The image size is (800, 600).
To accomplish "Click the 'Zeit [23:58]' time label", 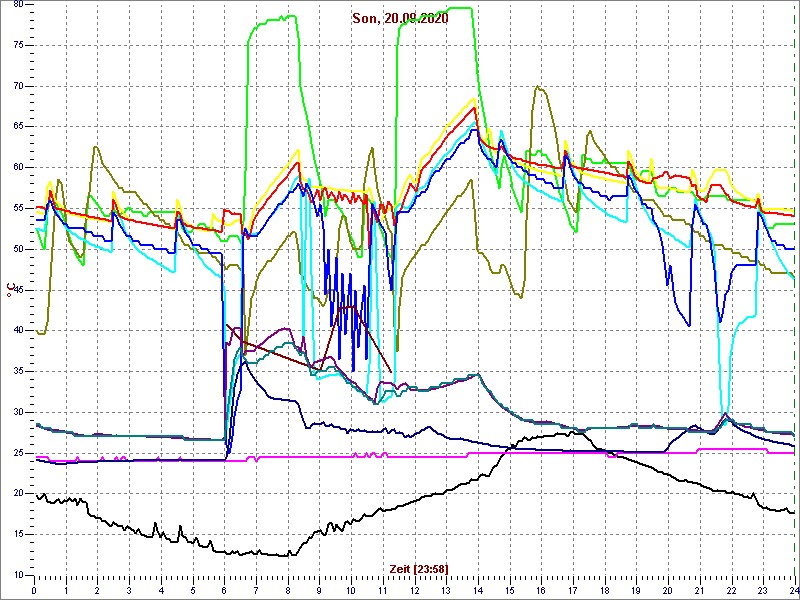I will point(419,568).
